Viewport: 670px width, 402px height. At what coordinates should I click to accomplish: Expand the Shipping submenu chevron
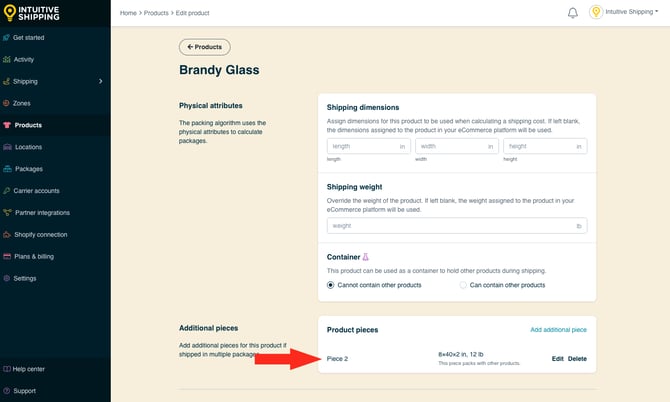click(x=100, y=81)
